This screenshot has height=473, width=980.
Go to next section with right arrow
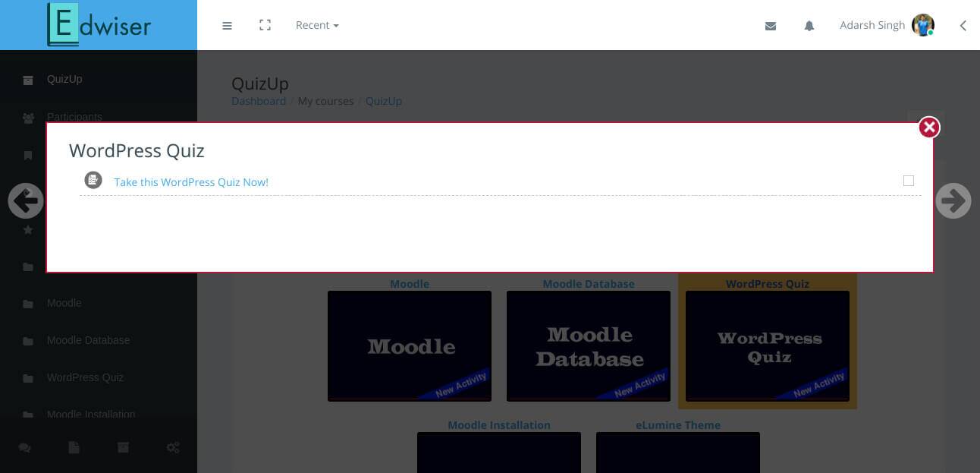point(953,201)
